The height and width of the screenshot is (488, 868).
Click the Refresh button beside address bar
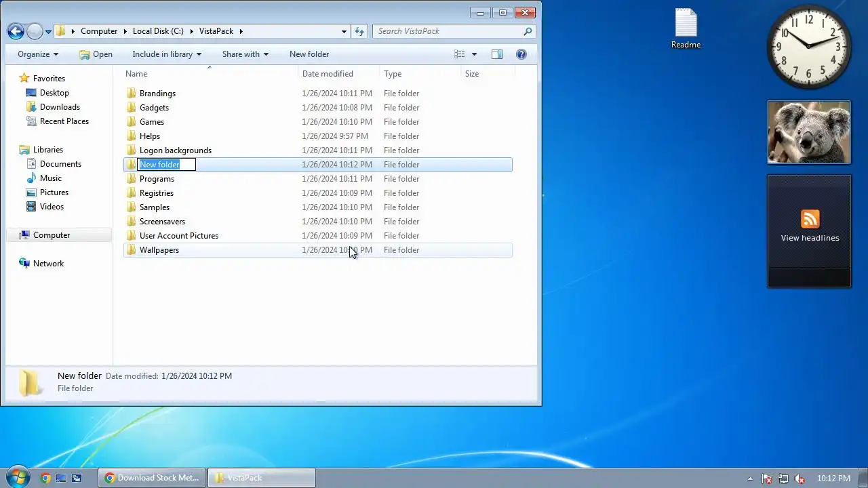pos(359,31)
